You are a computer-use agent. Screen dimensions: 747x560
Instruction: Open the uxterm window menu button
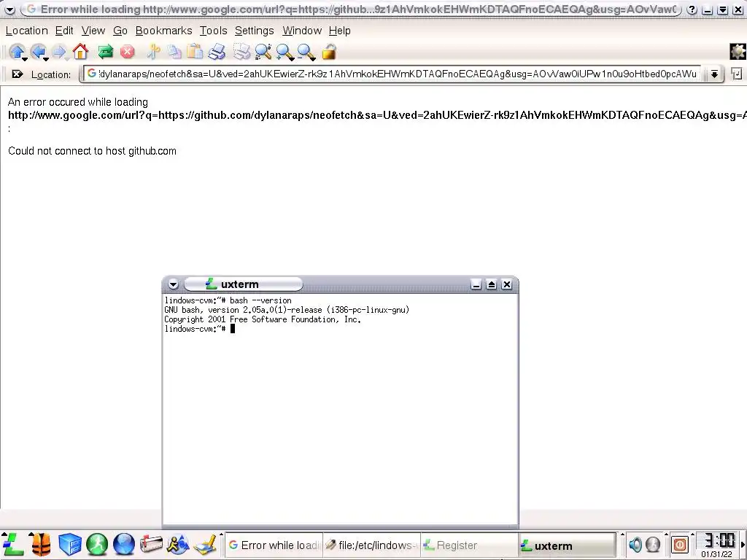coord(173,284)
